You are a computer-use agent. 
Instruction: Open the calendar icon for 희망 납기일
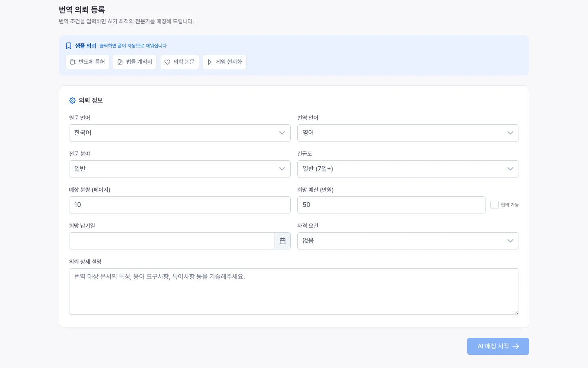pyautogui.click(x=282, y=241)
